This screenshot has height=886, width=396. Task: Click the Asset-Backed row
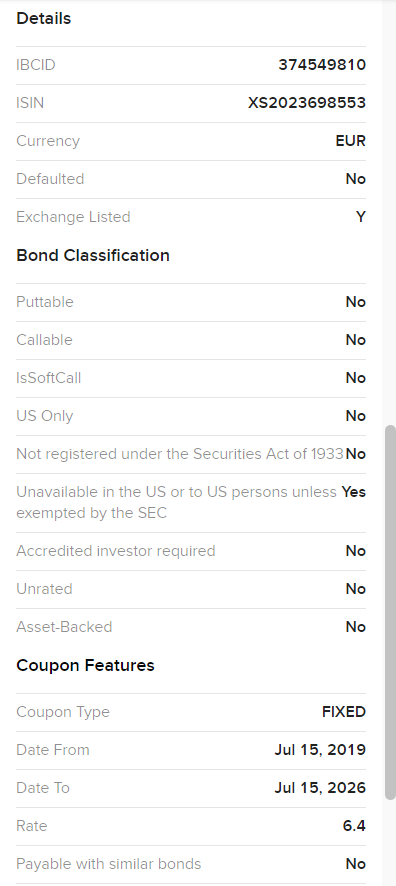point(191,627)
